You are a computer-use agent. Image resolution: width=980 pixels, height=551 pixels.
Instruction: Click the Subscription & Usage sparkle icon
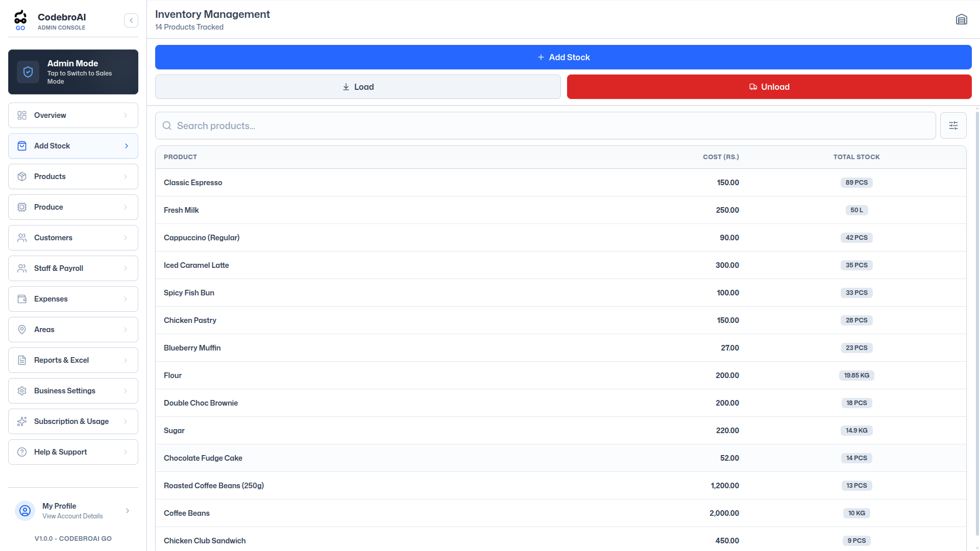(22, 421)
